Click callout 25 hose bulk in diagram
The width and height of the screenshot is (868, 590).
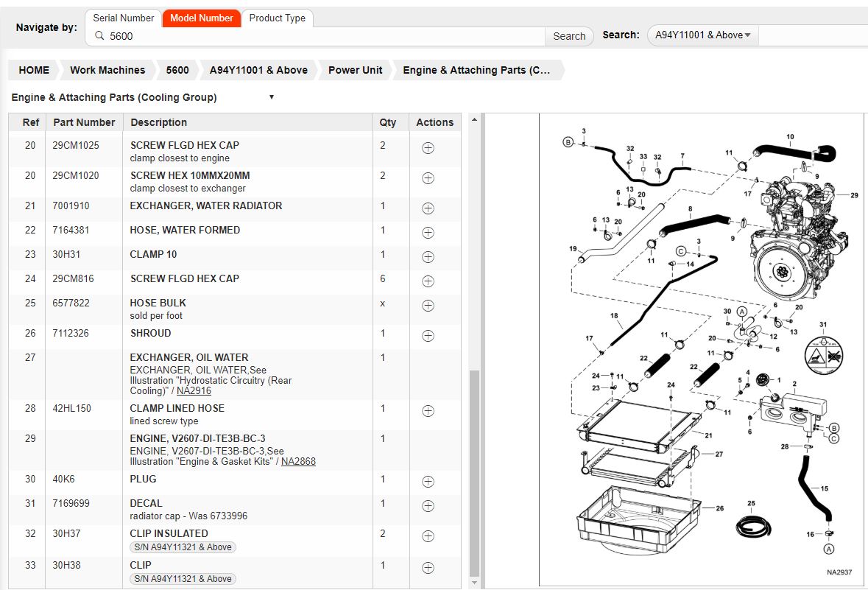point(751,504)
